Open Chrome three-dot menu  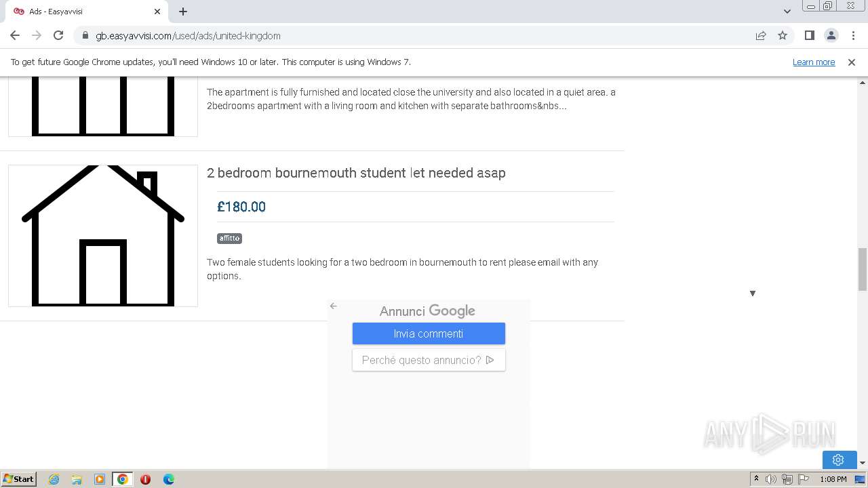coord(852,35)
